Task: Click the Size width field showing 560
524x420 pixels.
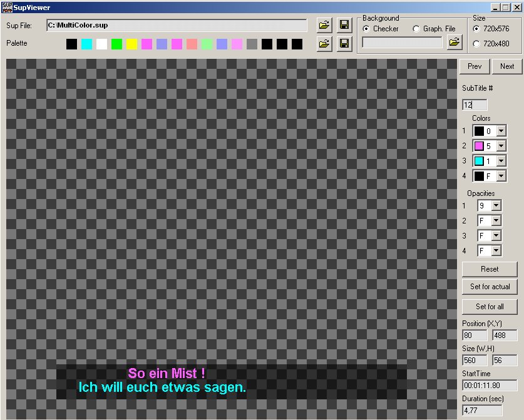Action: pyautogui.click(x=475, y=360)
